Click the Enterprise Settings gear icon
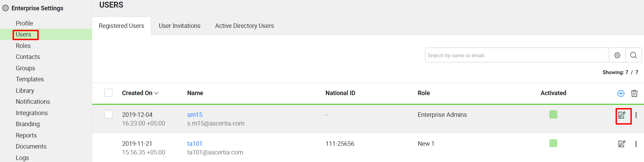Screen dimensions: 644x162 point(6,8)
